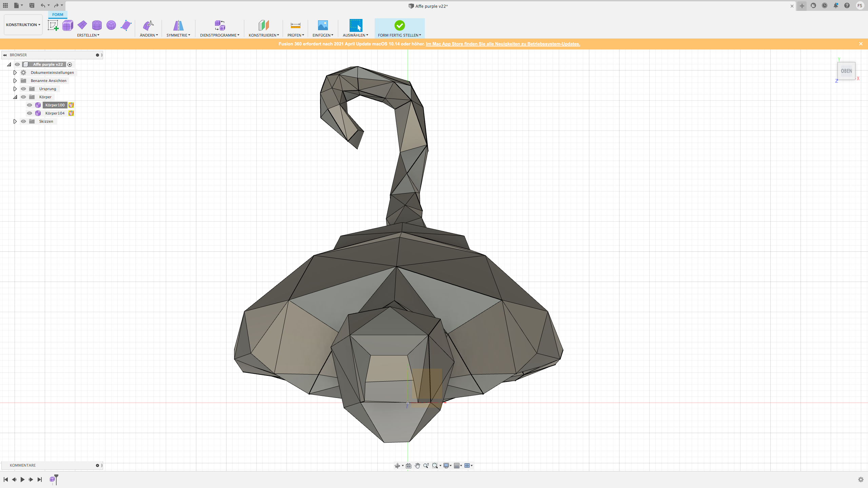Create a Sphere form primitive
Image resolution: width=868 pixels, height=488 pixels.
click(111, 25)
